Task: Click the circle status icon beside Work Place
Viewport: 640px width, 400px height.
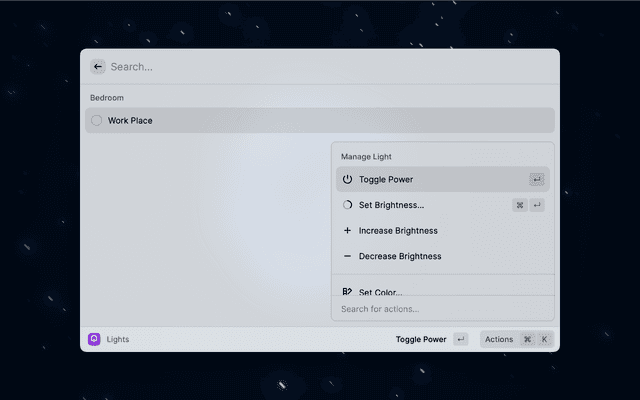Action: point(97,121)
